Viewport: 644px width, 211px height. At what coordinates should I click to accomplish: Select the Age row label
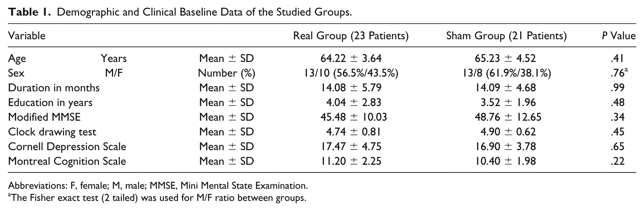click(x=17, y=59)
